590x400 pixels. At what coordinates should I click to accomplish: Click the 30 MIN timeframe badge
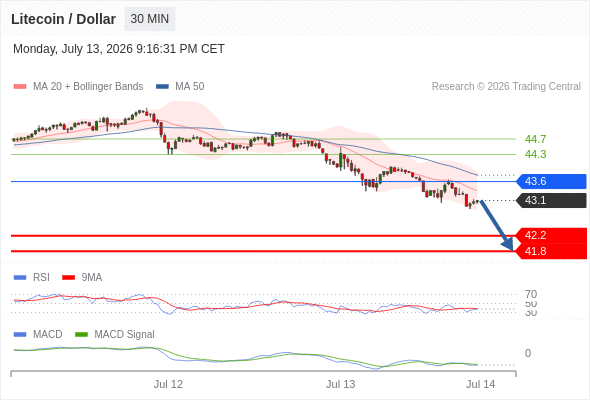(x=150, y=19)
